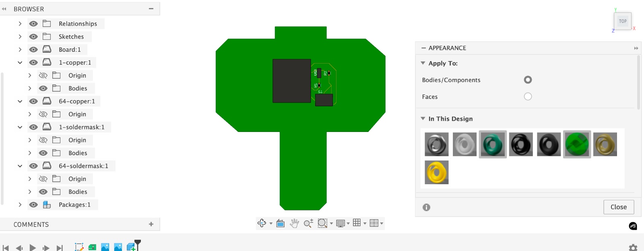This screenshot has height=251, width=644.
Task: Collapse the Apply To section
Action: pos(423,63)
